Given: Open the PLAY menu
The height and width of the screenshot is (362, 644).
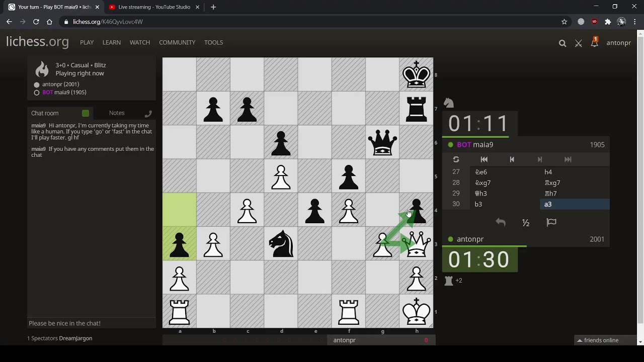Looking at the screenshot, I should (87, 42).
